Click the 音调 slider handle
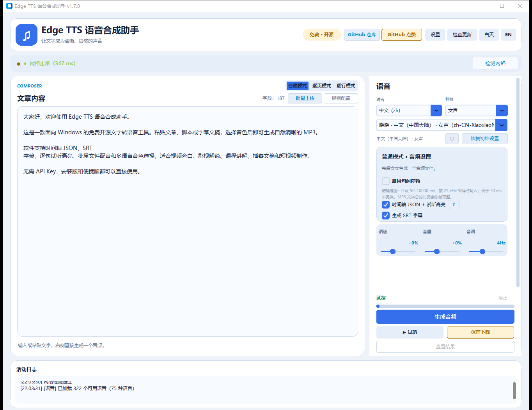532x410 pixels. click(482, 251)
